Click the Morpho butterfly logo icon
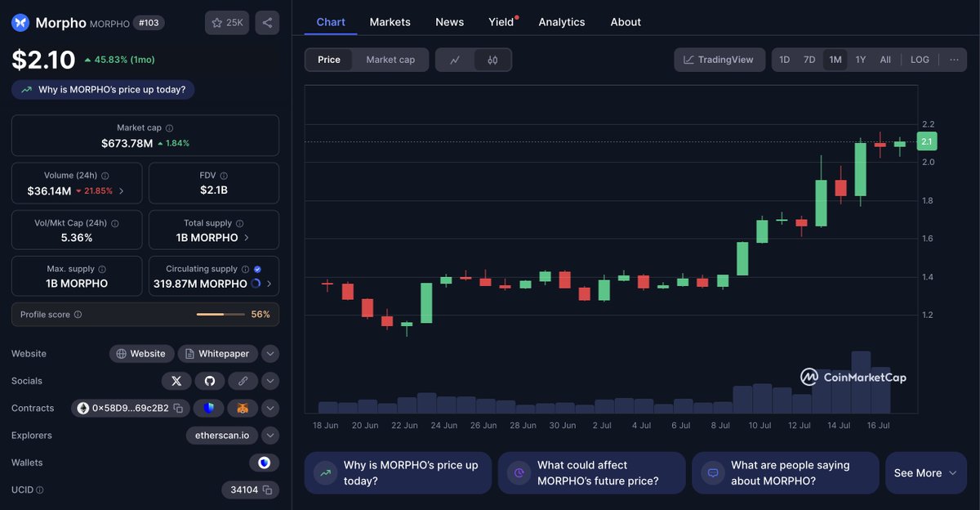Screen dimensions: 980x510 point(20,23)
